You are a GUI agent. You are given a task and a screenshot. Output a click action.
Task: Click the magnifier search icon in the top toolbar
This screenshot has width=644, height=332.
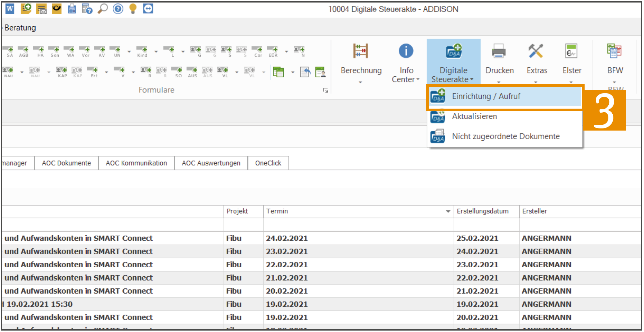point(103,9)
